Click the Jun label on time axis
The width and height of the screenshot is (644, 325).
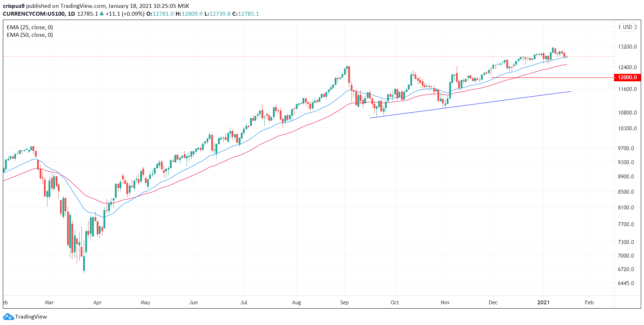(193, 303)
